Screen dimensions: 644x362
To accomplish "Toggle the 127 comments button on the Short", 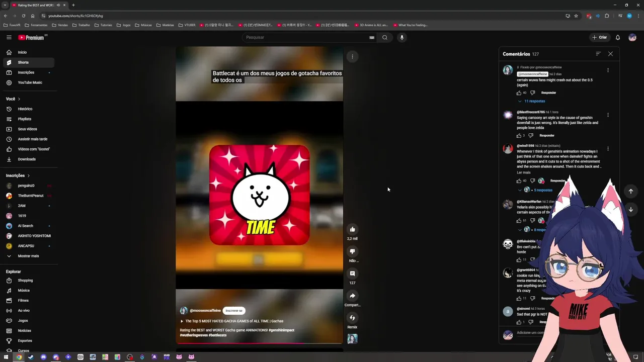I will click(352, 274).
